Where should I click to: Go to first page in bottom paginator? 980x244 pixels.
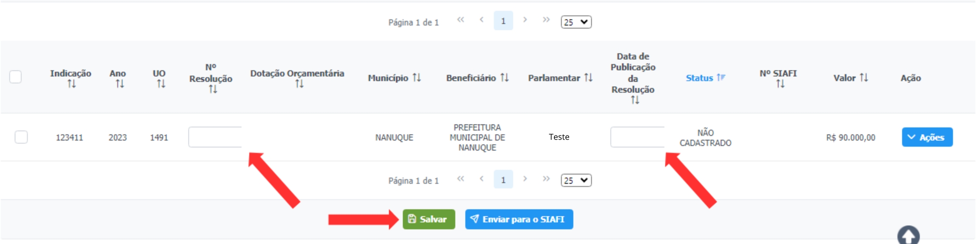(x=461, y=179)
